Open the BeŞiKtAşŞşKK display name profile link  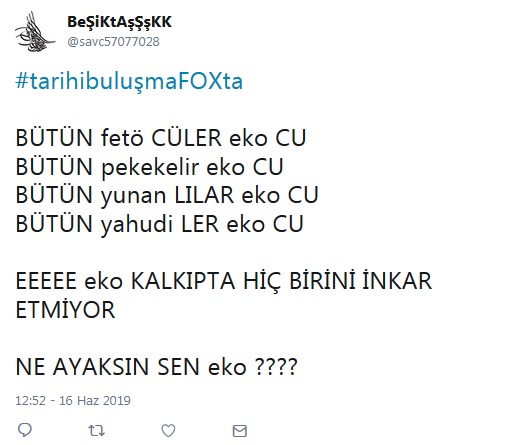[119, 22]
